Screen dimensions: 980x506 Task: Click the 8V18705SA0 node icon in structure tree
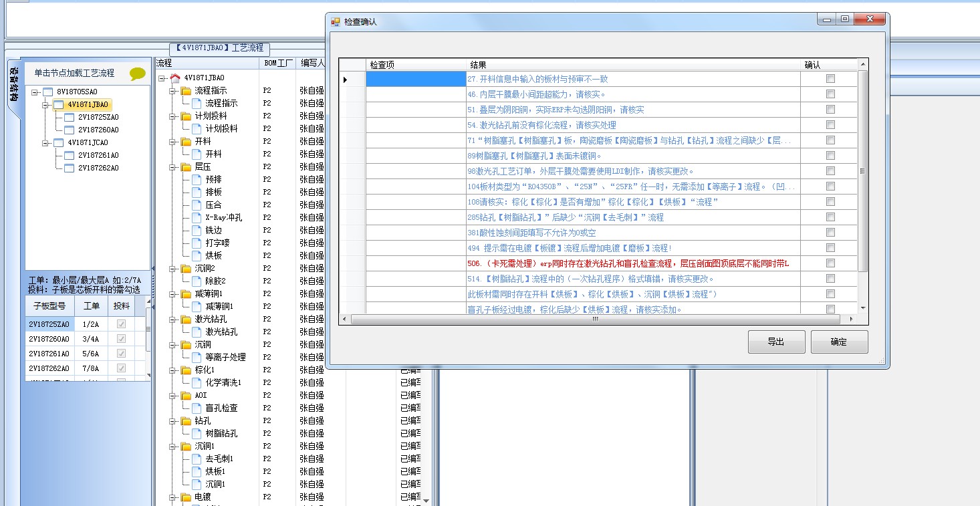tap(47, 92)
